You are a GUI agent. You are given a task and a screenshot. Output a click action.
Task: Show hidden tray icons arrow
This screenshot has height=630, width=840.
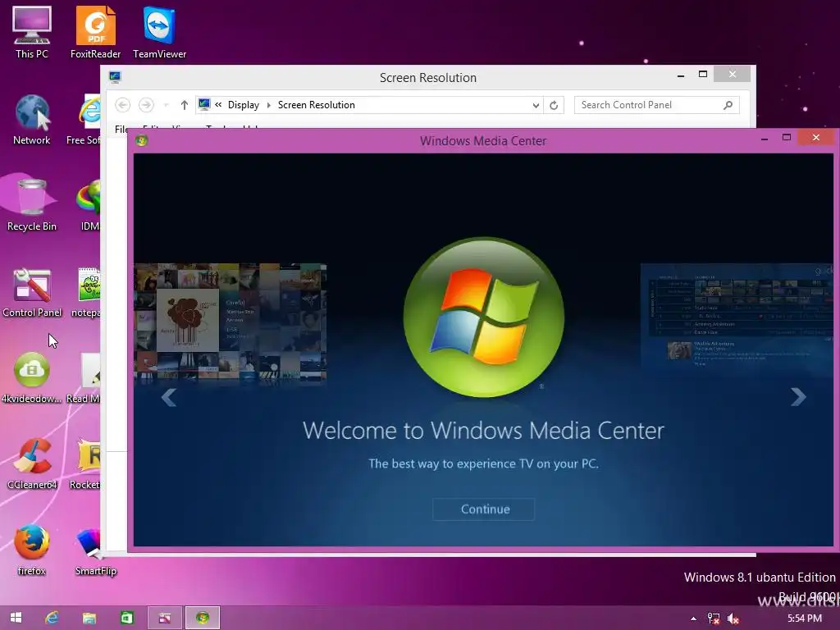[x=693, y=619]
